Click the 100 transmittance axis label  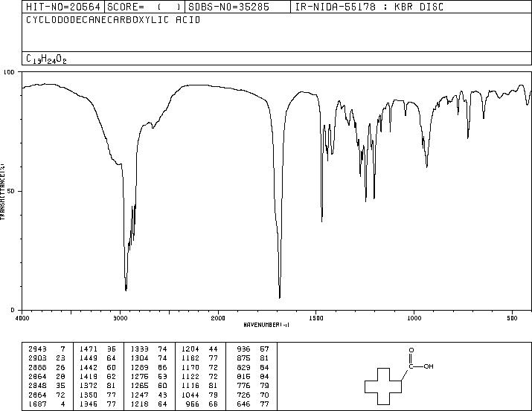(10, 72)
